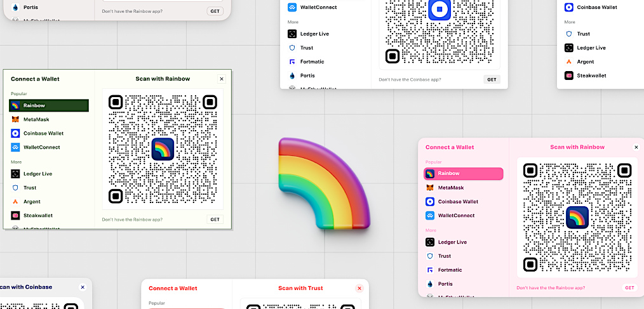Choose the Argent icon in the green modal
644x309 pixels.
(15, 202)
